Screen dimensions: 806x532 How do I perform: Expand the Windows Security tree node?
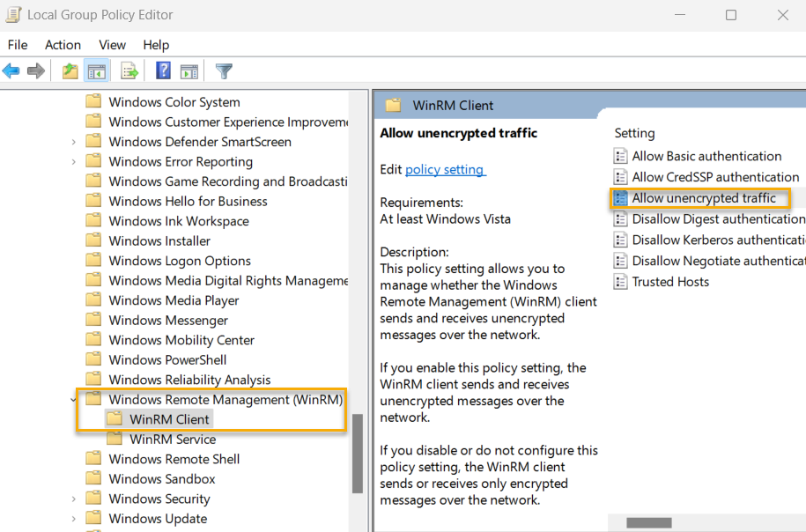[x=73, y=498]
